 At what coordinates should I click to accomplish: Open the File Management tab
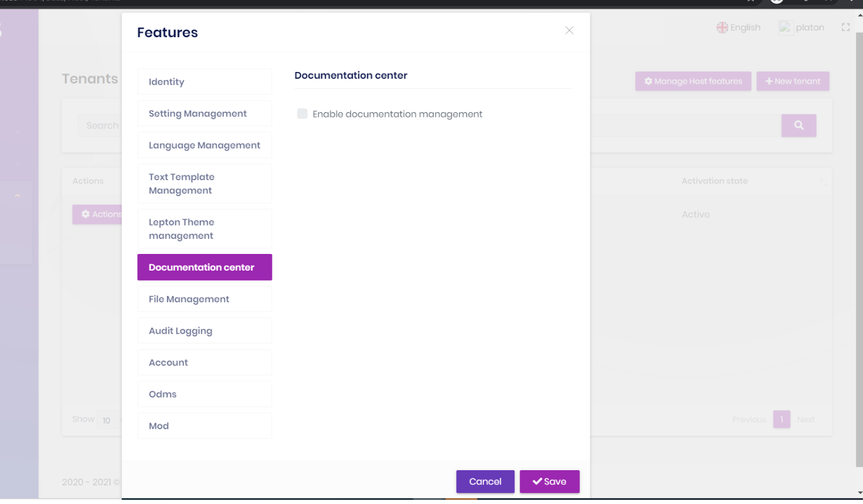[x=205, y=299]
